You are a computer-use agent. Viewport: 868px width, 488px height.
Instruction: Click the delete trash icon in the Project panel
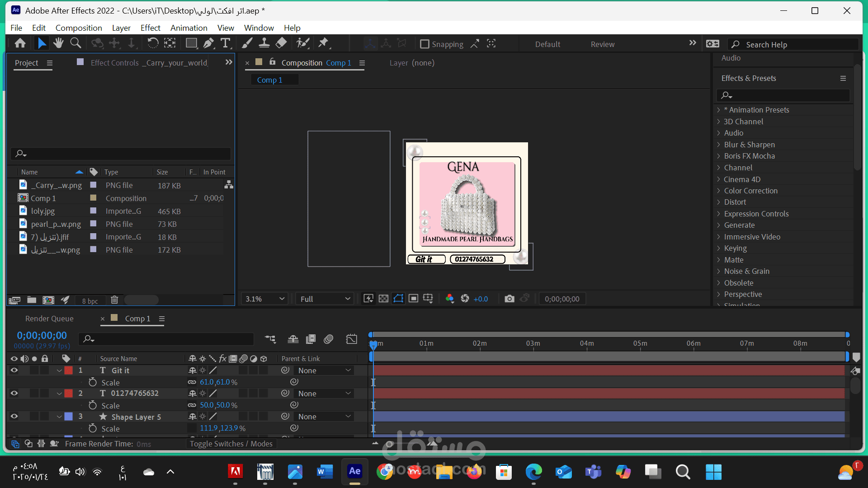click(x=114, y=300)
